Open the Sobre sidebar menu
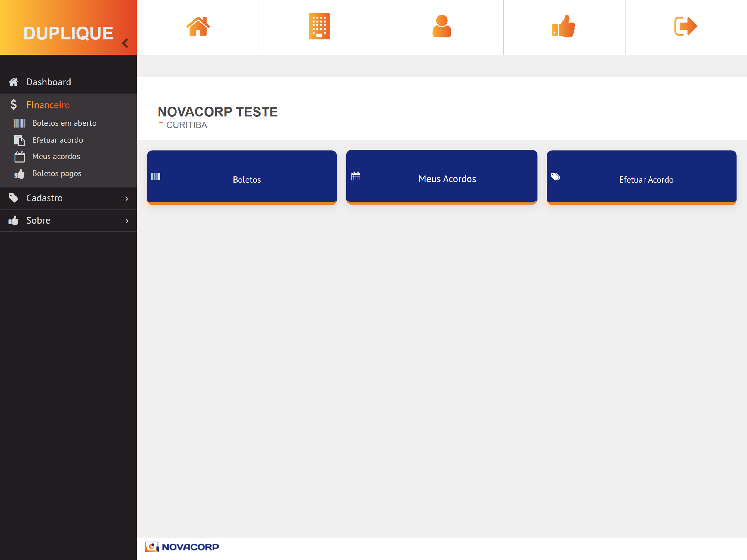 (68, 221)
